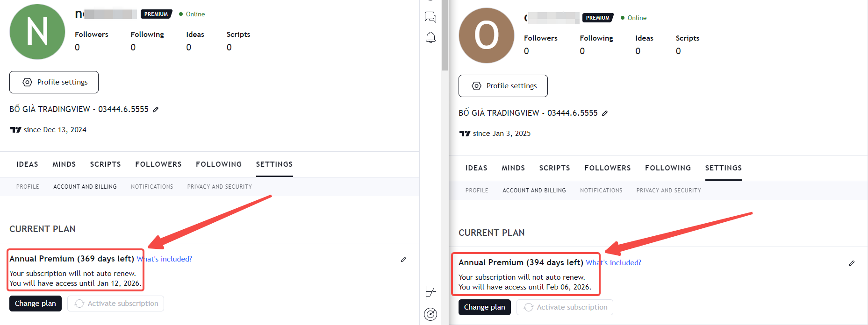Click vertical scrollbar between the panels
The width and height of the screenshot is (868, 325).
coord(445,35)
